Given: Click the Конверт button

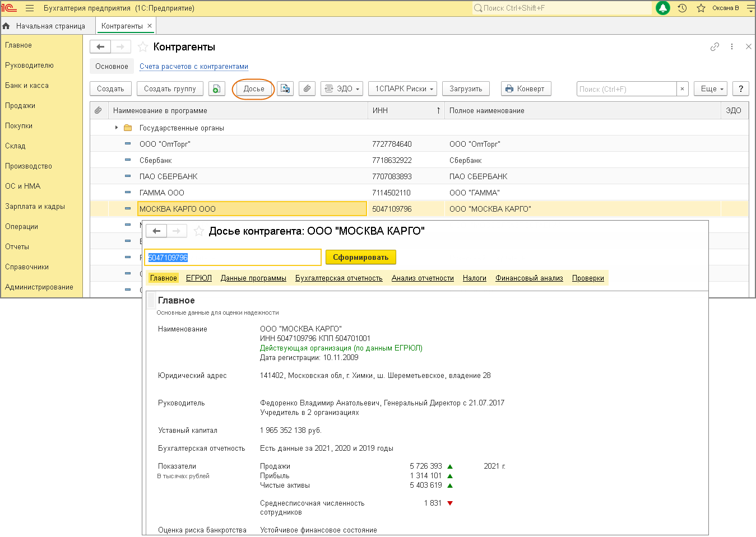Looking at the screenshot, I should coord(526,88).
